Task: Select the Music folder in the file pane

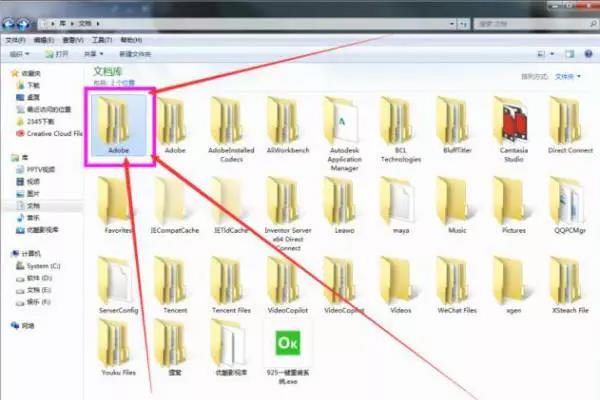Action: coord(457,206)
